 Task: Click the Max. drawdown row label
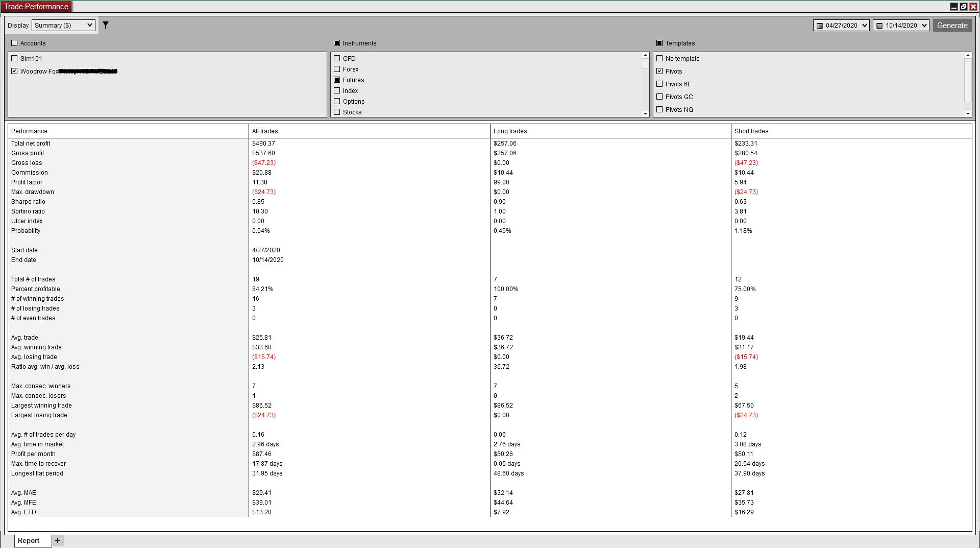click(33, 192)
